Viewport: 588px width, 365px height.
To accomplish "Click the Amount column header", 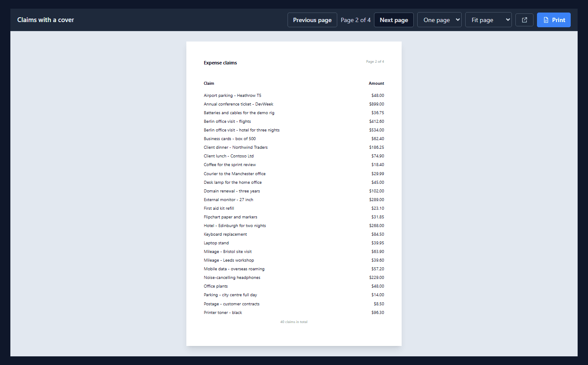I will [x=376, y=83].
